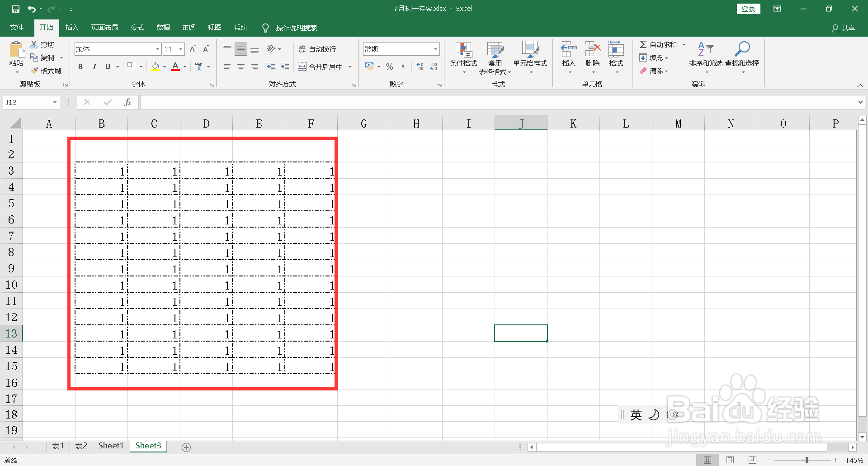Open the Clear (清除) dropdown

(654, 71)
